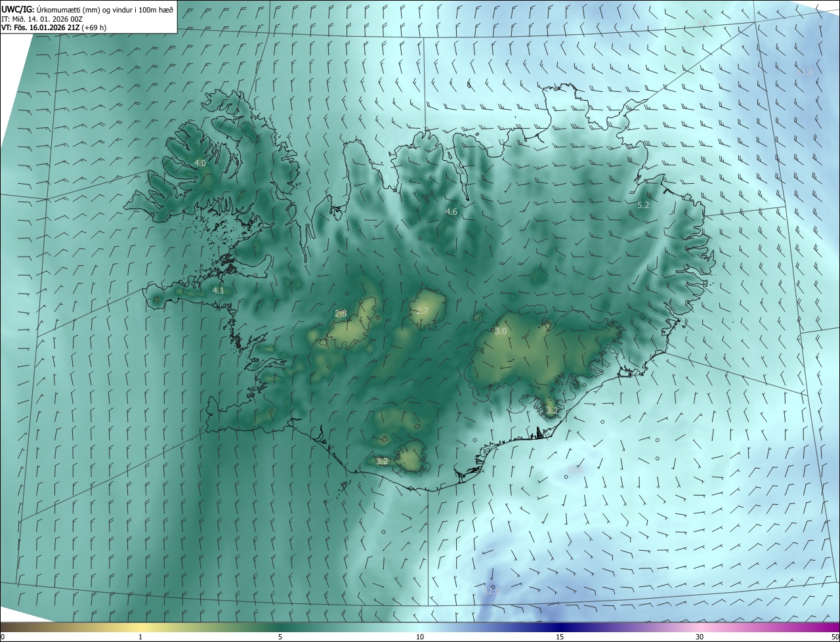Select the 30 tick on the color scale

(x=700, y=637)
